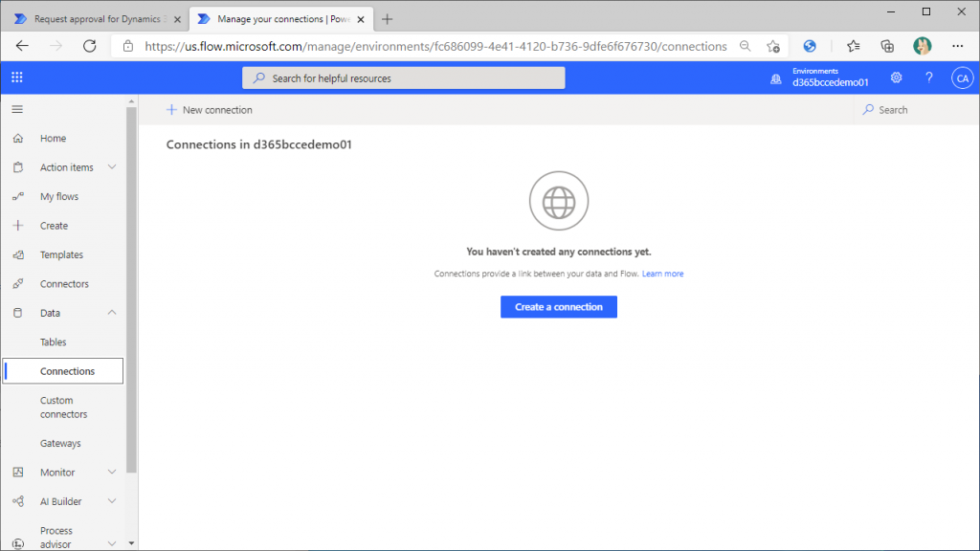Open the Collections icon
The width and height of the screenshot is (980, 551).
click(887, 46)
